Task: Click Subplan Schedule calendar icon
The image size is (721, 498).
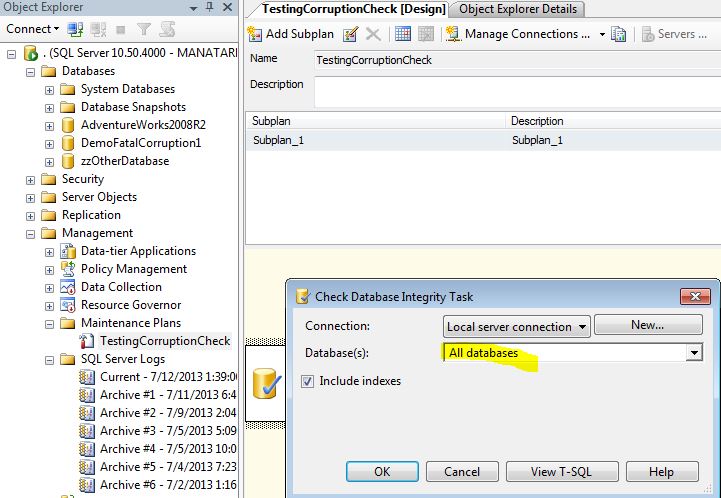Action: point(403,34)
